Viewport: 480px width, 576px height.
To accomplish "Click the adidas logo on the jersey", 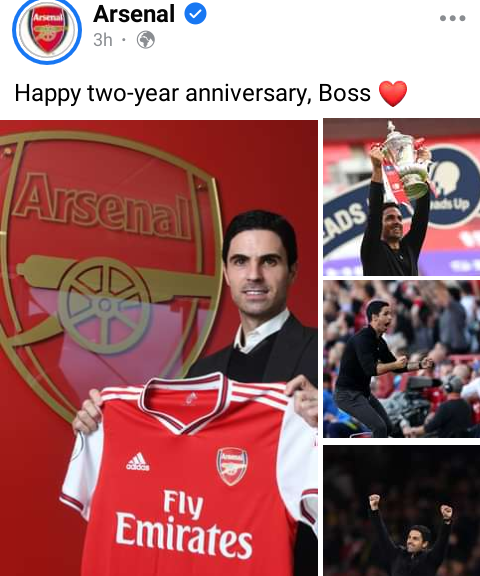I will (x=138, y=461).
